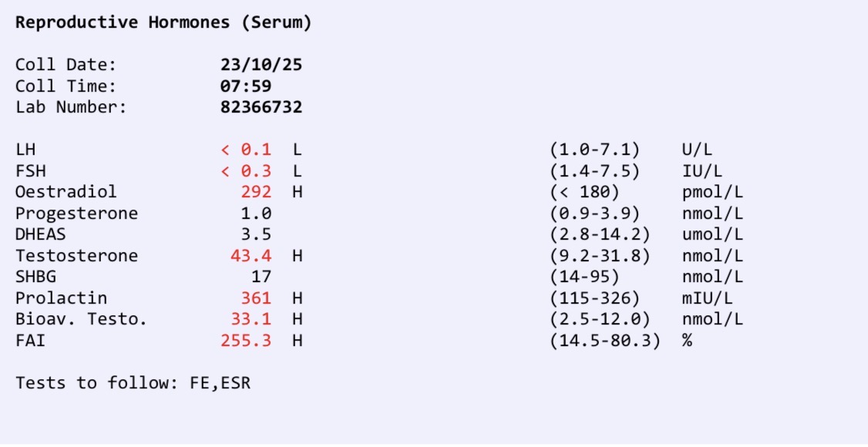Click the Bioav. Testo. value 33.1
Screen dimensions: 868x447
click(251, 319)
